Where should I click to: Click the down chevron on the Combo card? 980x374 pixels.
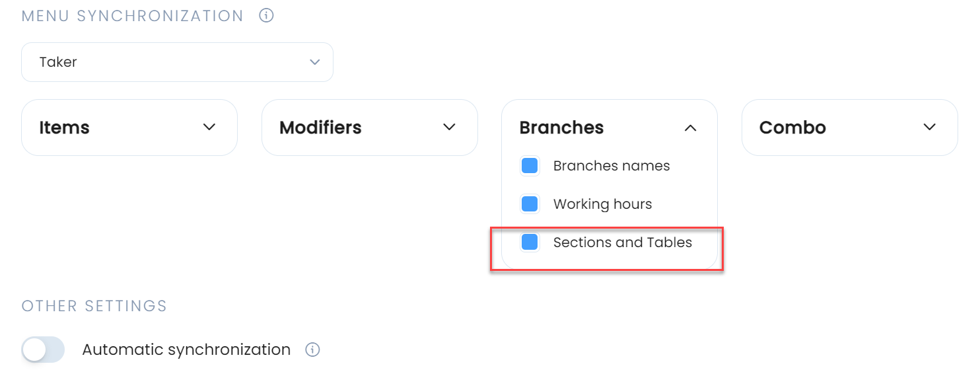tap(930, 127)
